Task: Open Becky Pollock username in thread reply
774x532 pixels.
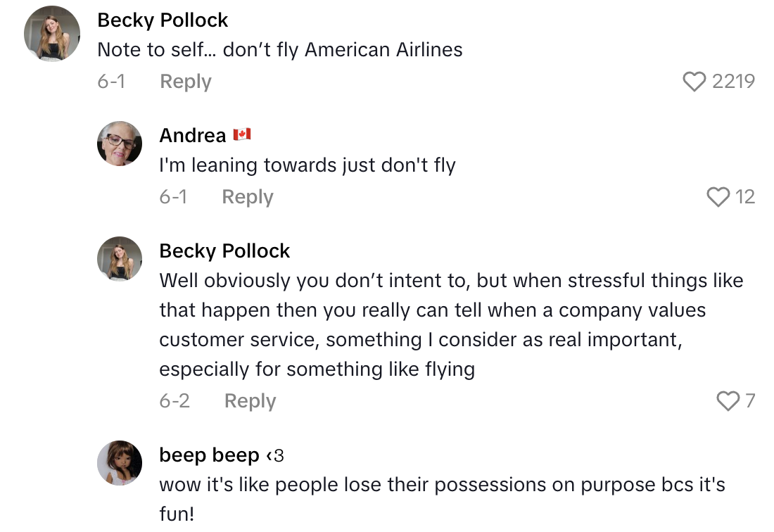Action: [224, 251]
